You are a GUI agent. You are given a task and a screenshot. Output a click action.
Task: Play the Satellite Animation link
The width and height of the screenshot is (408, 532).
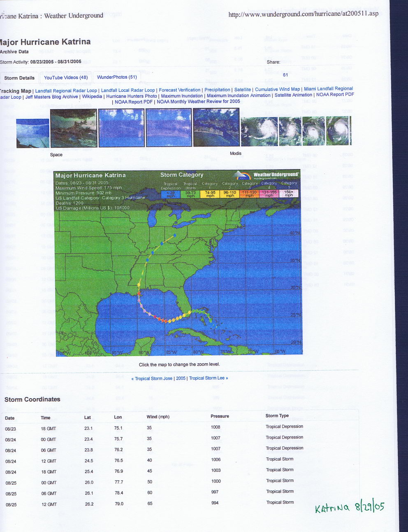tap(293, 95)
